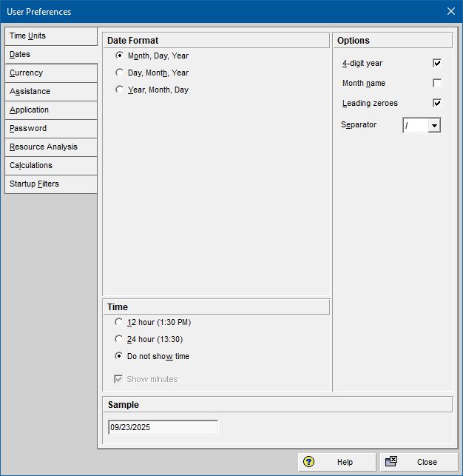Switch to the Currency tab
This screenshot has width=463, height=476.
(x=50, y=73)
